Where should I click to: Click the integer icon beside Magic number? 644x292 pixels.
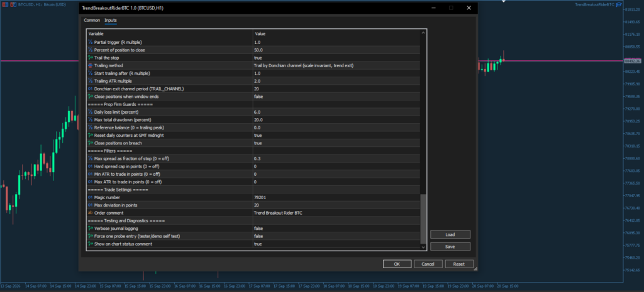coord(91,197)
